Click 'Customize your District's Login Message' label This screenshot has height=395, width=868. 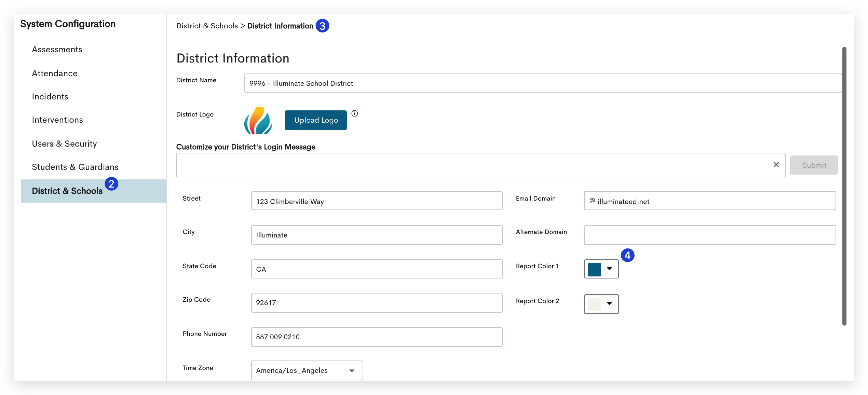pos(246,147)
